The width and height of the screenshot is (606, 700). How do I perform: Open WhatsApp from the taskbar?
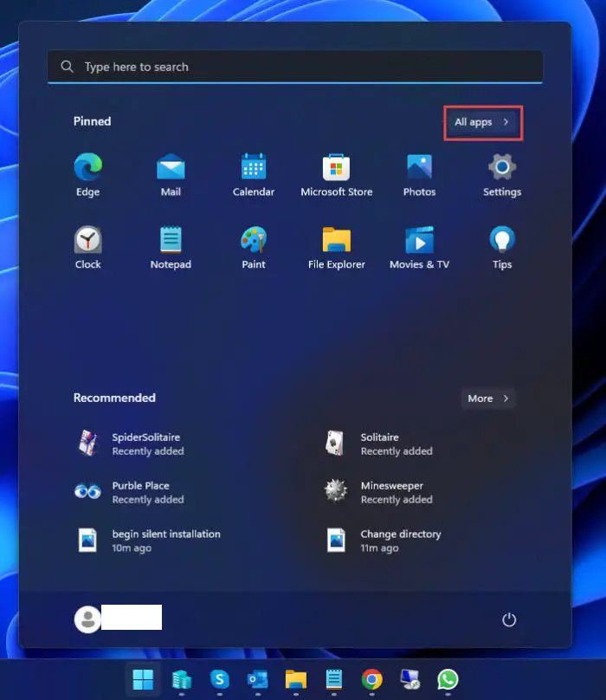448,679
